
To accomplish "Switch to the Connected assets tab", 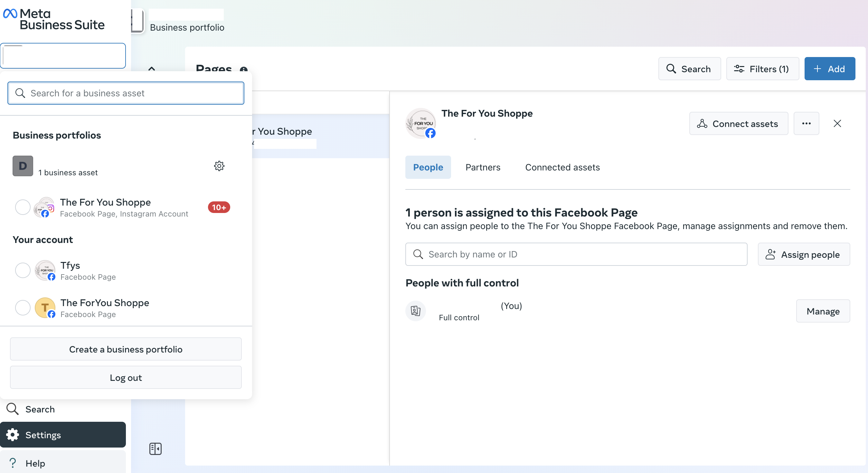I will pos(562,167).
